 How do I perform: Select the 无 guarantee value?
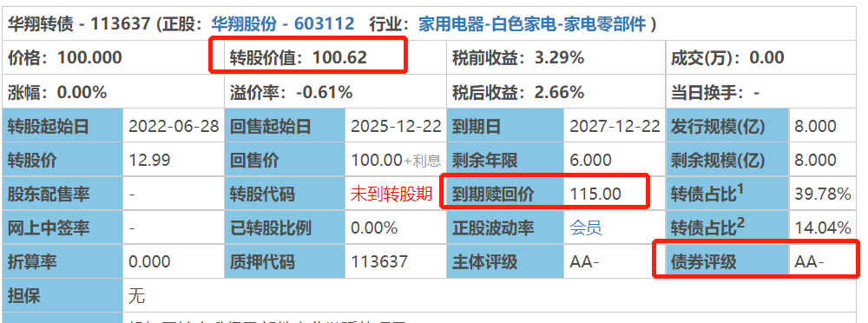(137, 296)
